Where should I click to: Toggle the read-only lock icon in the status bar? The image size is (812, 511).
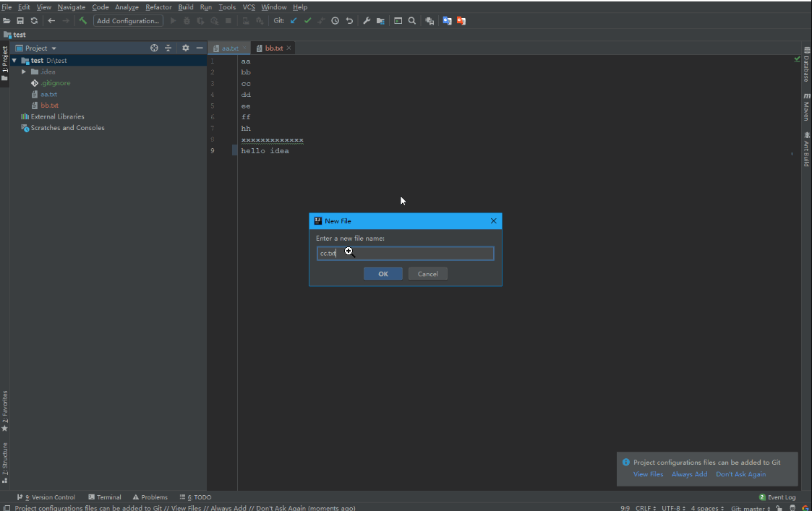coord(779,508)
